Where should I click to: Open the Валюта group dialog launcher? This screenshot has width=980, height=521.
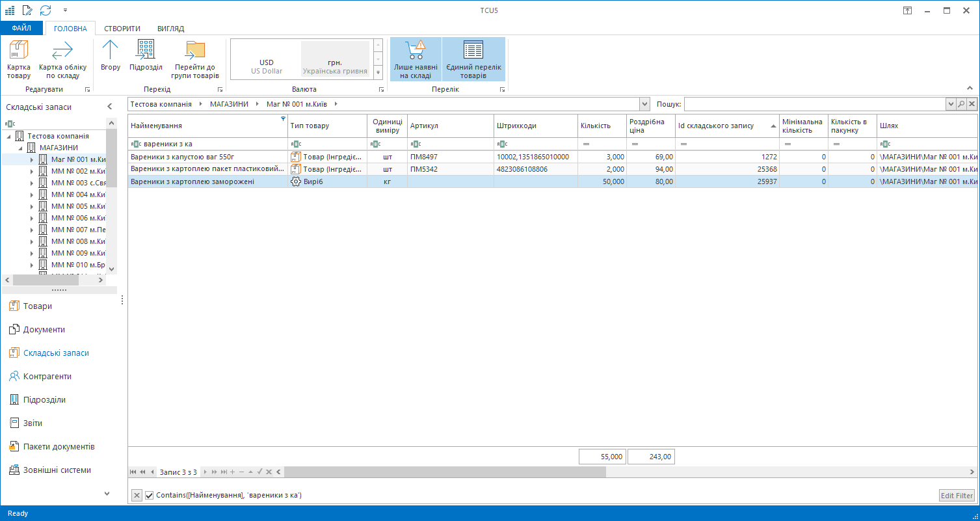pos(381,89)
